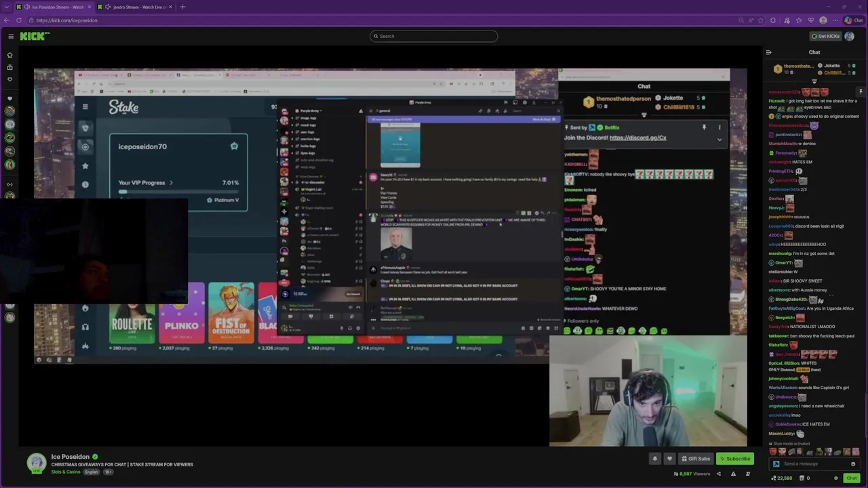This screenshot has height=488, width=868.
Task: Toggle notification bell for Ice Poseidon
Action: (655, 459)
